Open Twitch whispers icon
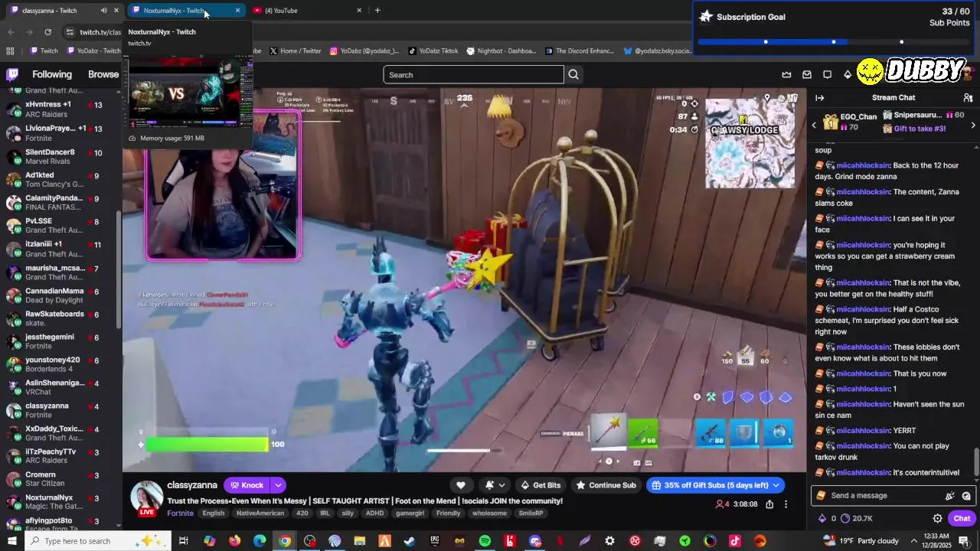Viewport: 980px width, 551px height. point(827,75)
